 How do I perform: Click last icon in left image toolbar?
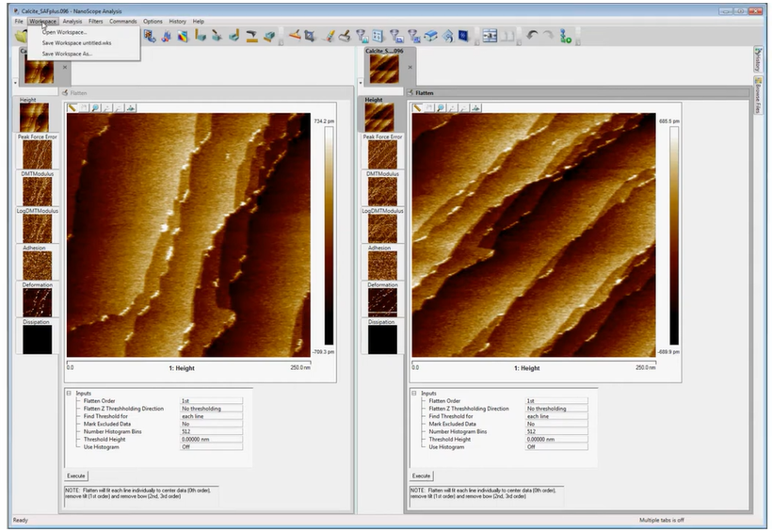coord(131,108)
